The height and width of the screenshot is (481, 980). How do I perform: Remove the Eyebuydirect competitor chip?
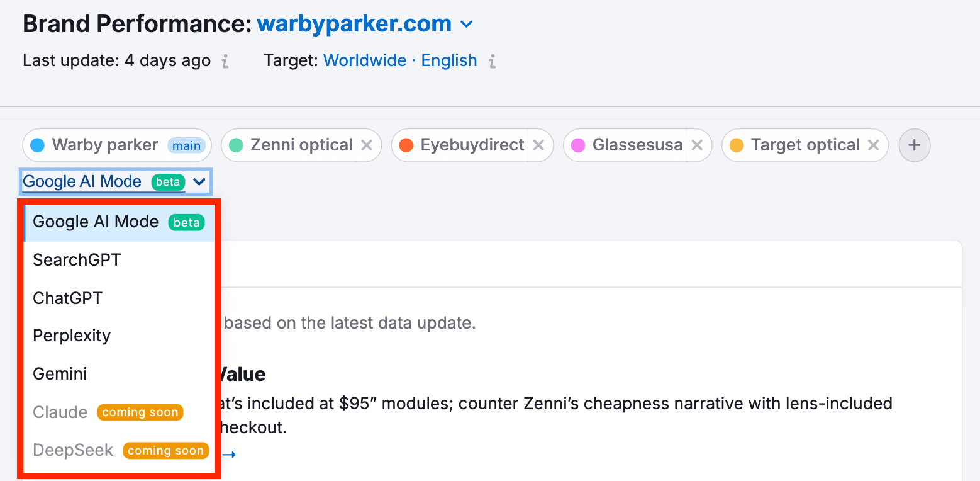click(x=538, y=145)
